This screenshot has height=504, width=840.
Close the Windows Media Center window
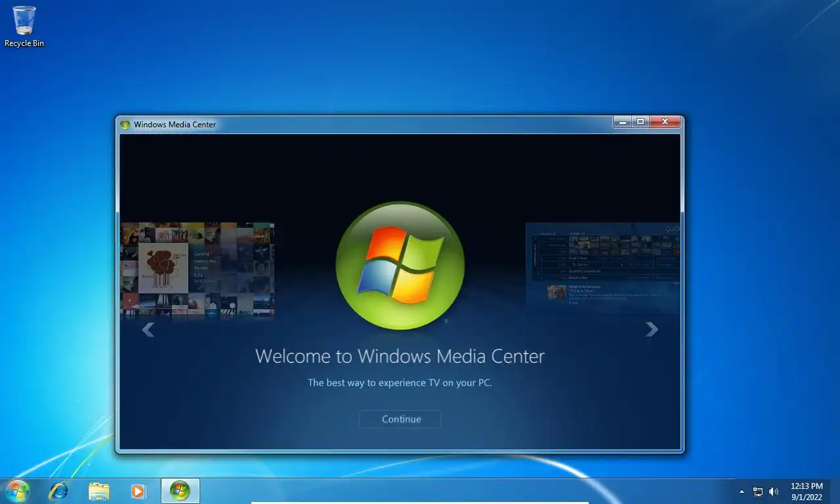665,121
